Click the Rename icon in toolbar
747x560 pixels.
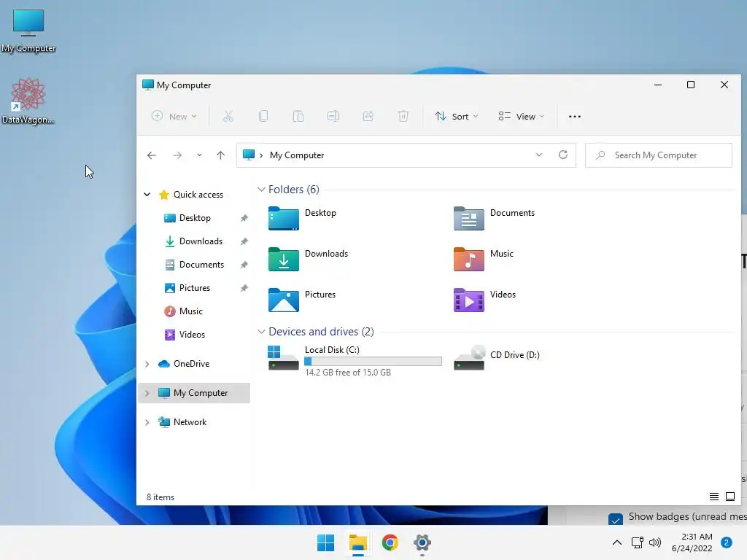(333, 116)
